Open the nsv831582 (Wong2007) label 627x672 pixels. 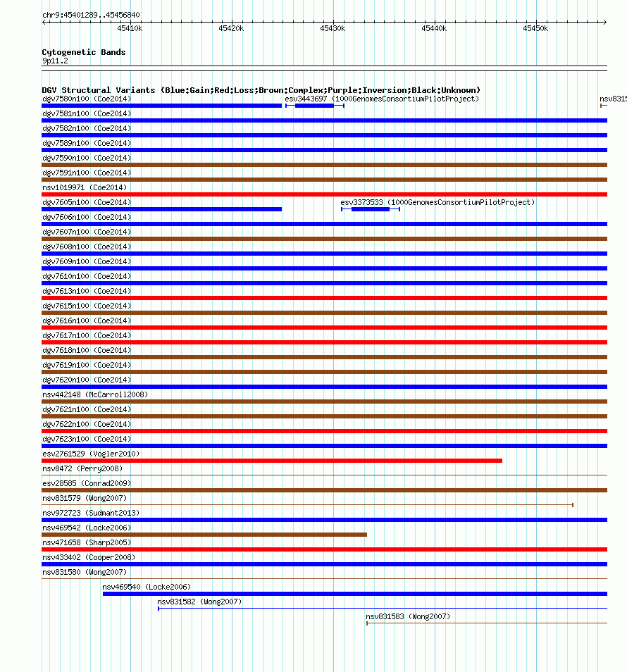(199, 602)
